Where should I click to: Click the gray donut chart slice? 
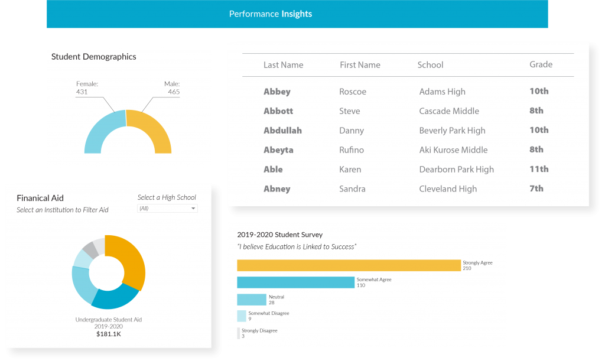(x=89, y=248)
